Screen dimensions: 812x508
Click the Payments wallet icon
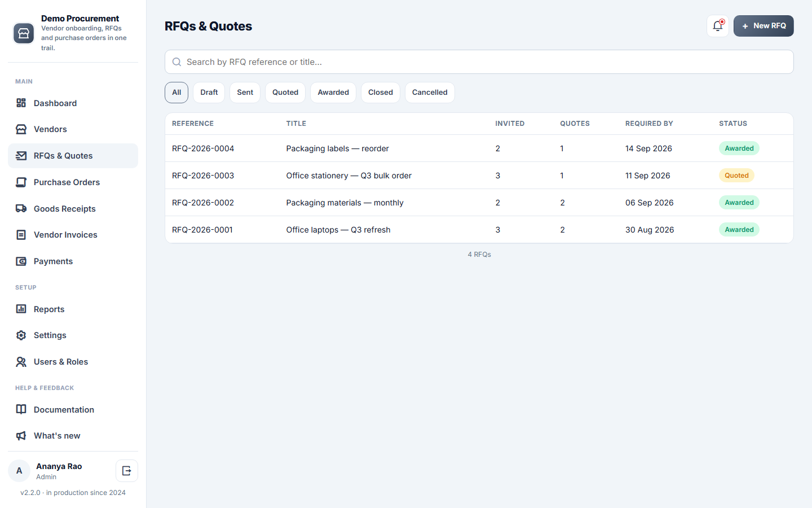coord(21,261)
